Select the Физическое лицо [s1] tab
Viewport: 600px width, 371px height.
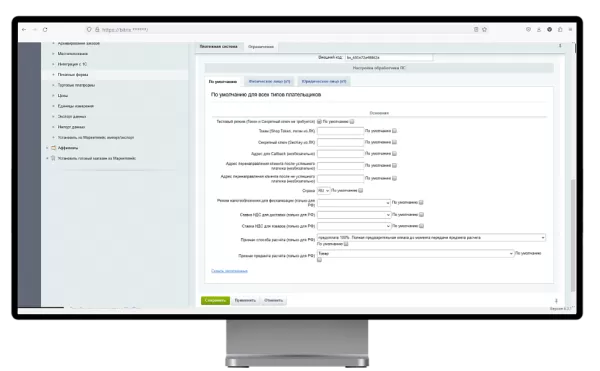coord(269,81)
